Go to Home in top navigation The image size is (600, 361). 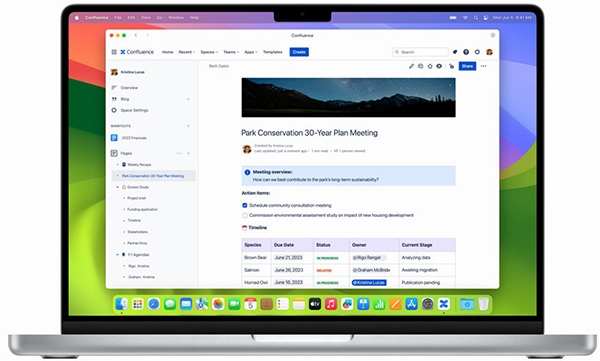point(167,52)
